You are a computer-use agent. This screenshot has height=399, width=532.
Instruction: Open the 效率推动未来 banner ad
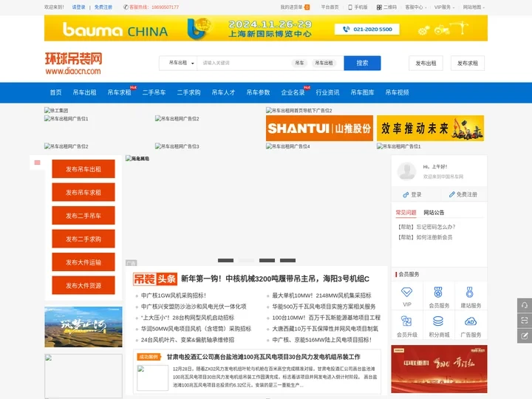coord(430,129)
